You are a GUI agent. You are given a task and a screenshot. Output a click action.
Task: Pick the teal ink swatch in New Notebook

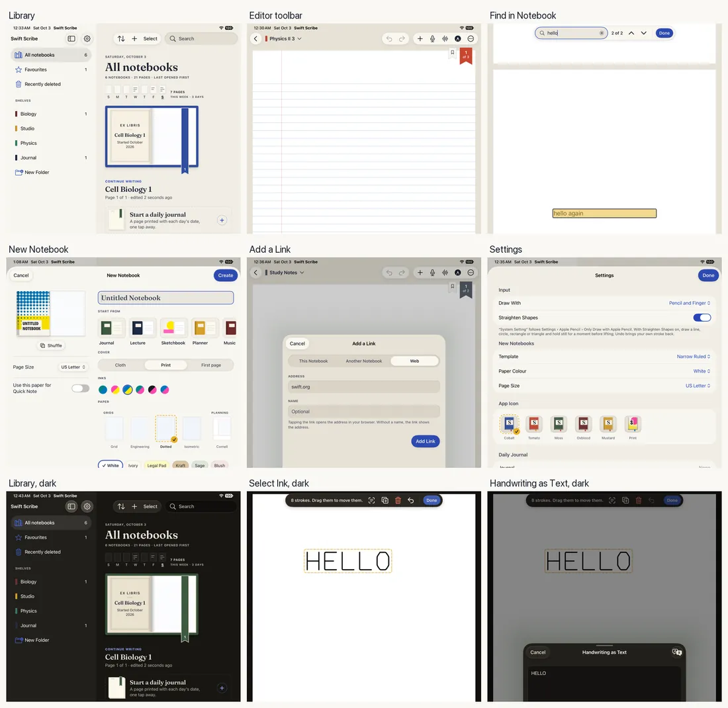click(103, 390)
